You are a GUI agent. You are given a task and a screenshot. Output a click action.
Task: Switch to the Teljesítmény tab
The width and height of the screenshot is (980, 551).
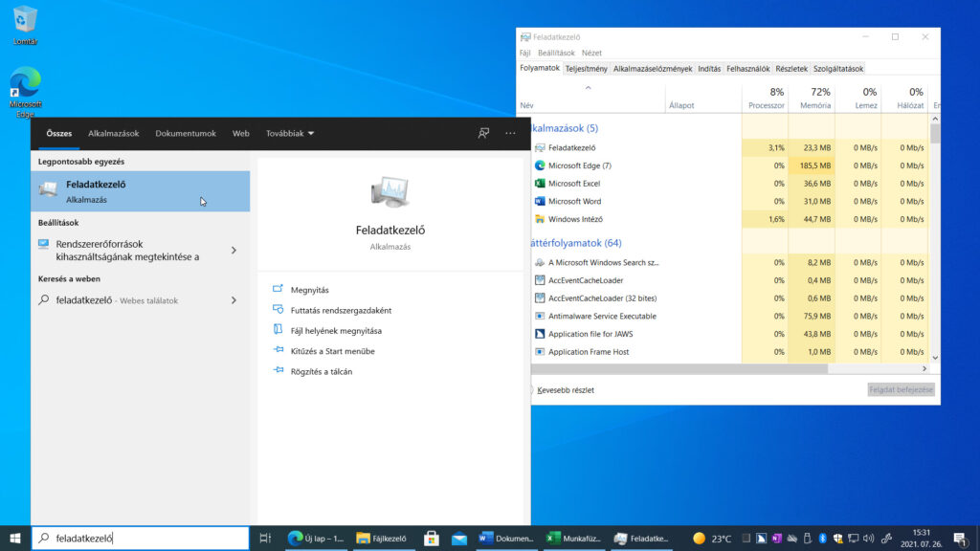click(x=586, y=69)
